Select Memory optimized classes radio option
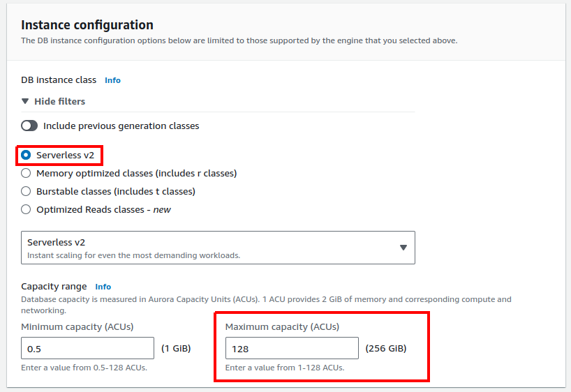Screen dimensions: 571x392 pos(26,173)
